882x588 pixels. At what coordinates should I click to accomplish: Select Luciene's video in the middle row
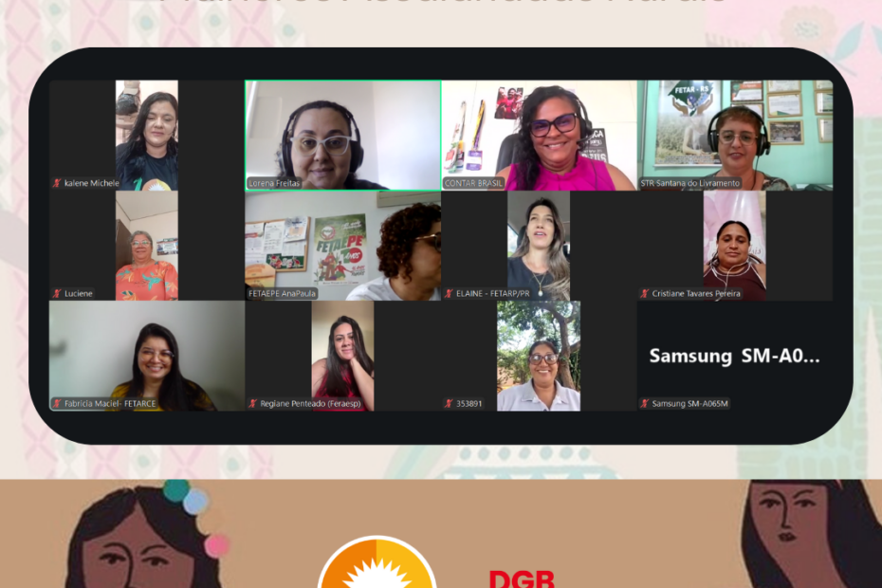click(x=146, y=244)
